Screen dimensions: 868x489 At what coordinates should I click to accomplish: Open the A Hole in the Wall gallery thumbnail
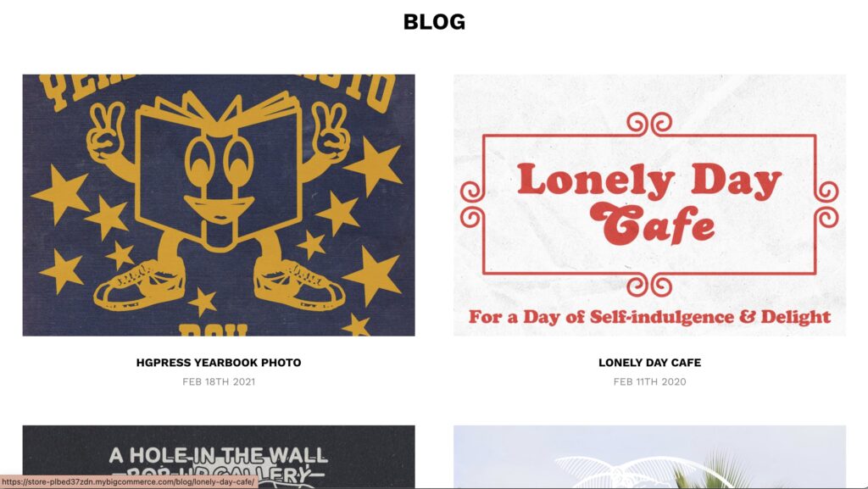point(219,457)
